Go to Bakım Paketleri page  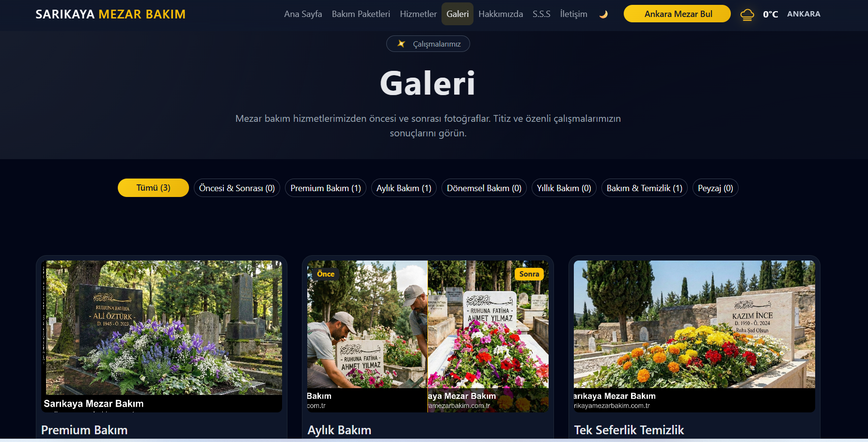pyautogui.click(x=361, y=14)
